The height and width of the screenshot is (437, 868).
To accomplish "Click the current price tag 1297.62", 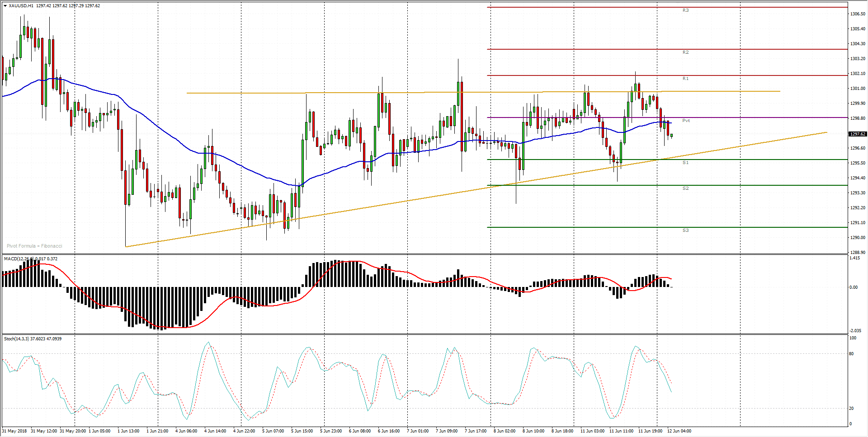I will tap(858, 134).
